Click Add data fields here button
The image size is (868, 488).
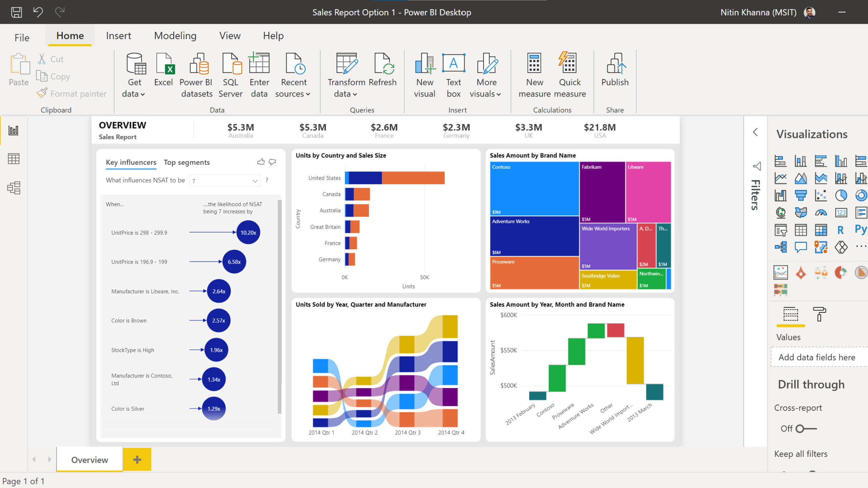click(x=817, y=357)
